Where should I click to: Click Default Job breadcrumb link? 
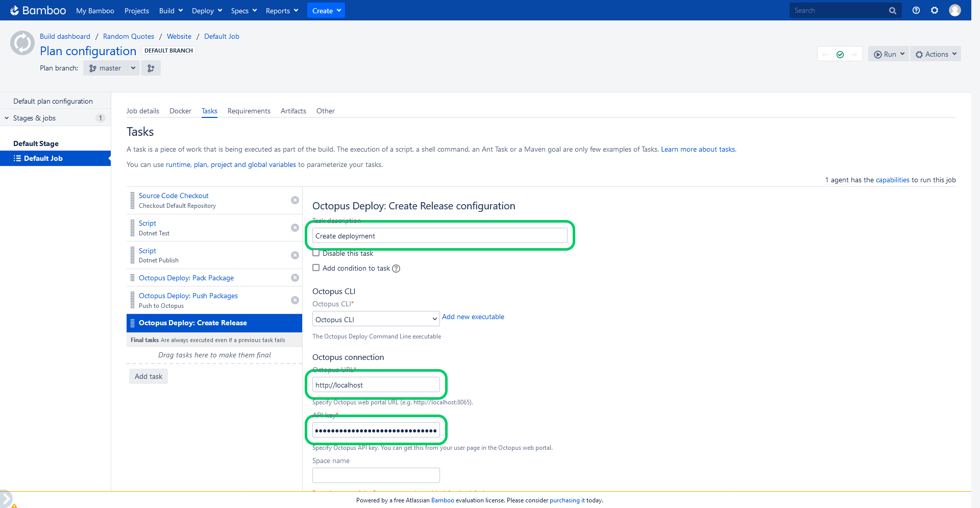(222, 36)
